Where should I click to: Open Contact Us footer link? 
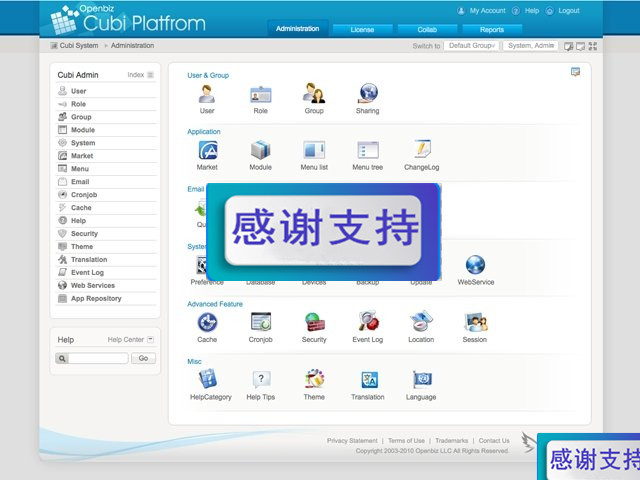coord(494,440)
